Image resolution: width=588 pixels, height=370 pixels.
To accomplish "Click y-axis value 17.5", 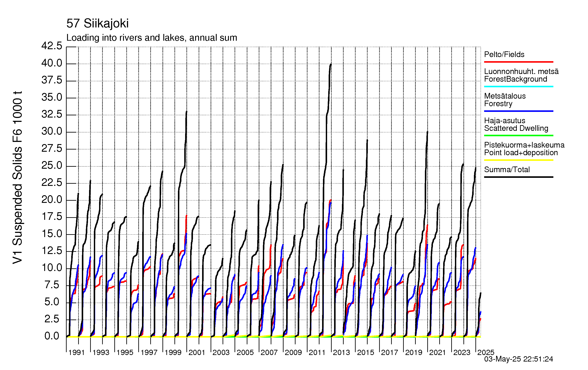I will 52,217.
